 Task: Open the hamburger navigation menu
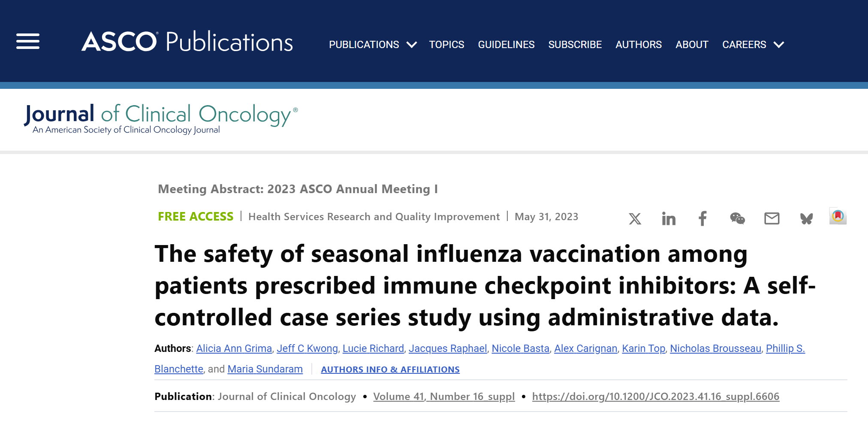[x=28, y=42]
